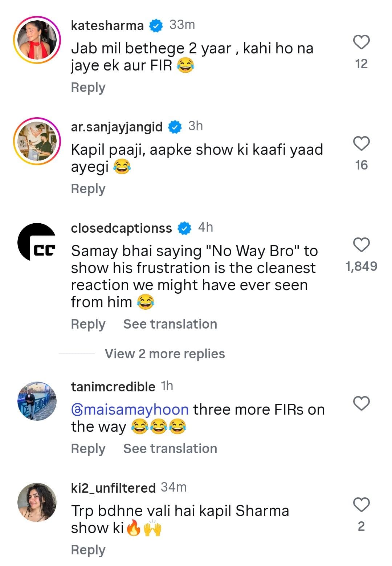The width and height of the screenshot is (392, 566).
Task: Like ar.sanjayjangid's comment about Kapil paaji
Action: 361,144
